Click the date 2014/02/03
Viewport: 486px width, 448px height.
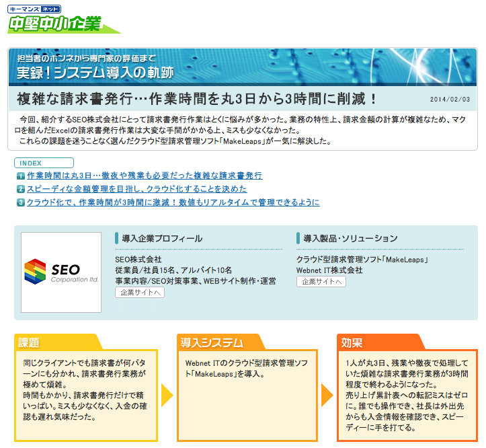tap(450, 100)
